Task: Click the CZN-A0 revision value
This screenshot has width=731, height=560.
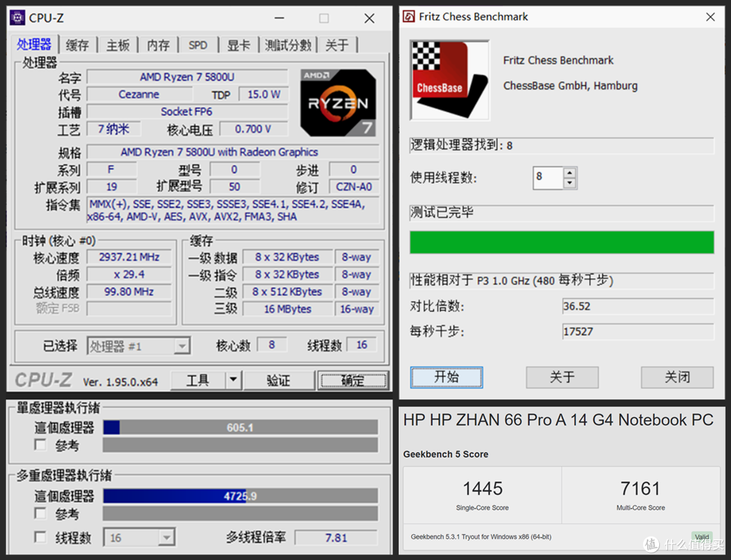Action: 354,187
